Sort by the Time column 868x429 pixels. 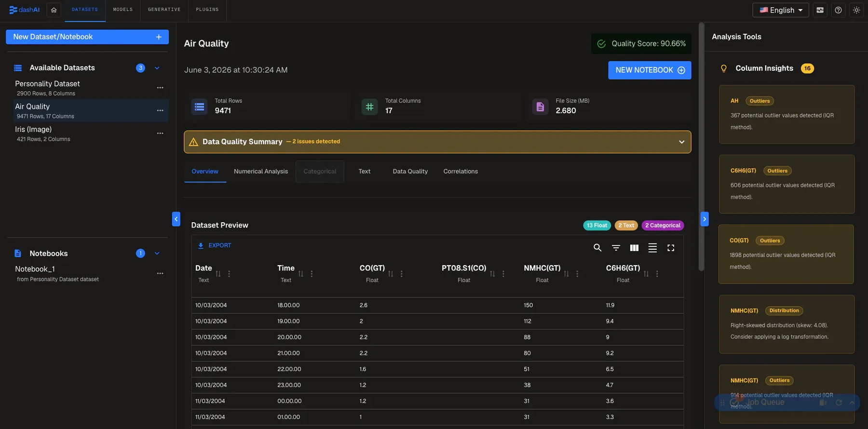tap(300, 274)
